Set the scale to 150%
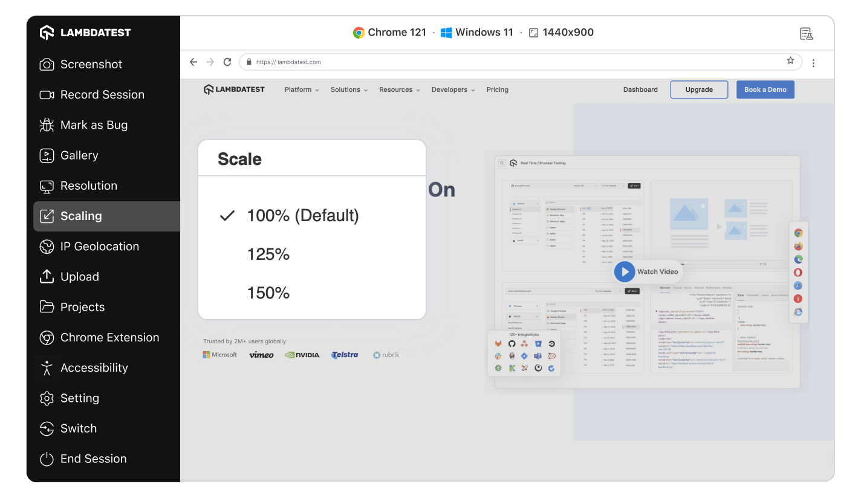This screenshot has width=861, height=504. point(268,293)
